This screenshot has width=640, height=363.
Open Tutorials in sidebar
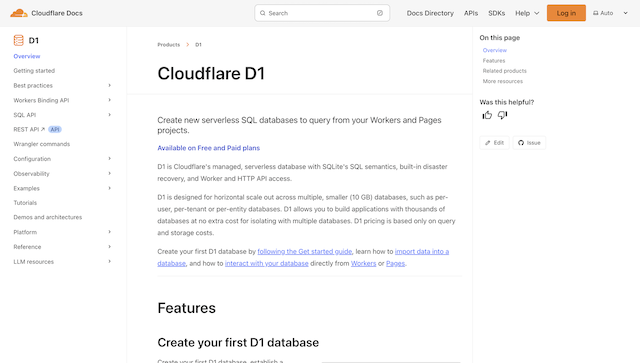pyautogui.click(x=25, y=203)
